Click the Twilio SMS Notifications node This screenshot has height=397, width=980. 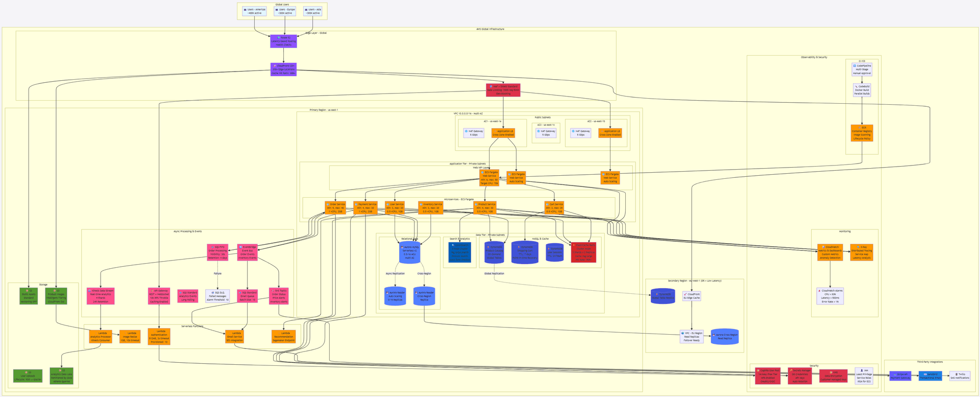pyautogui.click(x=960, y=376)
